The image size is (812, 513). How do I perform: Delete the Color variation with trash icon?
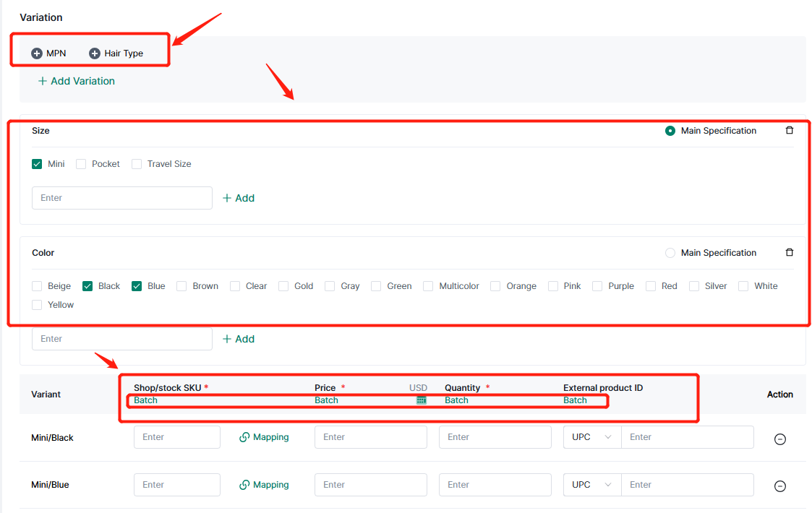[x=789, y=253]
